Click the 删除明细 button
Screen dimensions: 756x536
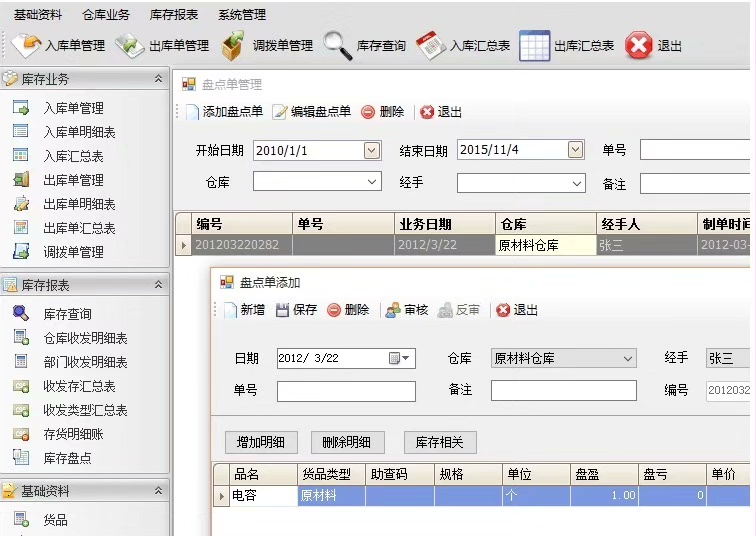coord(347,442)
